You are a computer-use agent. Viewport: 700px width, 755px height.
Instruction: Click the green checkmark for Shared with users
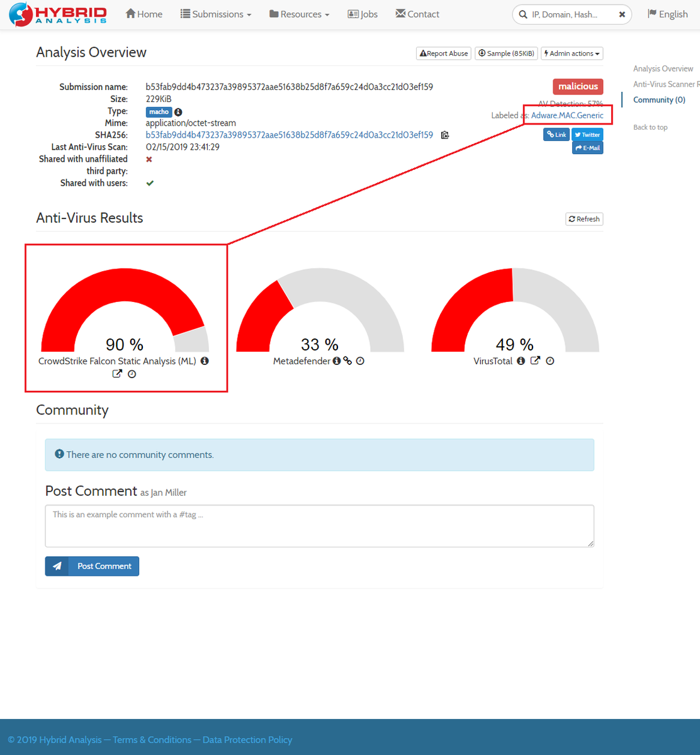pyautogui.click(x=150, y=183)
